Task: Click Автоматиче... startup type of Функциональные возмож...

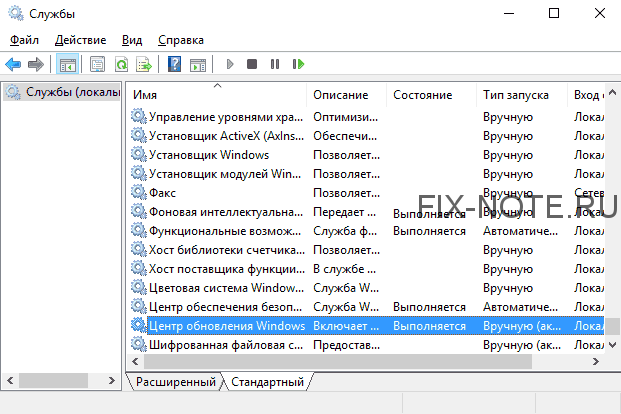Action: [x=520, y=231]
